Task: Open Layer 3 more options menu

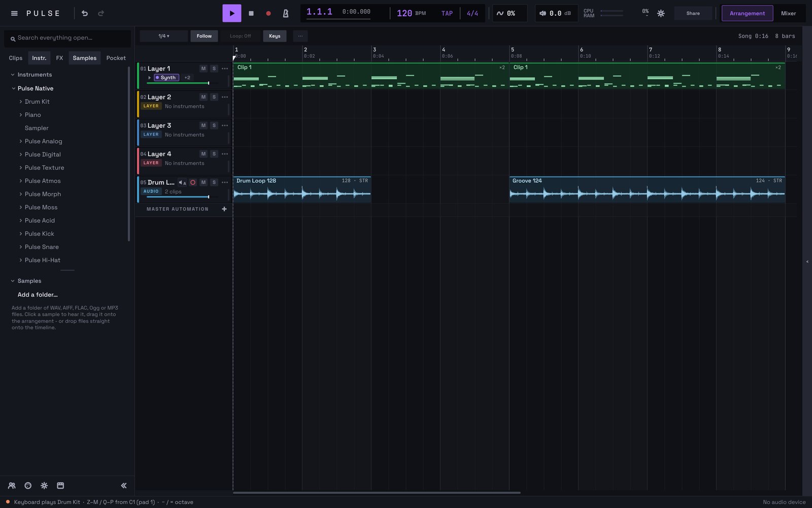Action: tap(225, 125)
